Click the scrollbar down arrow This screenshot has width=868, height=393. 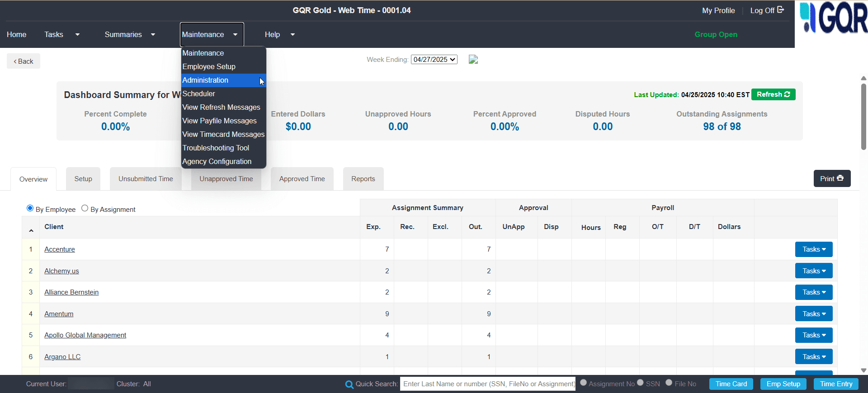pos(863,370)
